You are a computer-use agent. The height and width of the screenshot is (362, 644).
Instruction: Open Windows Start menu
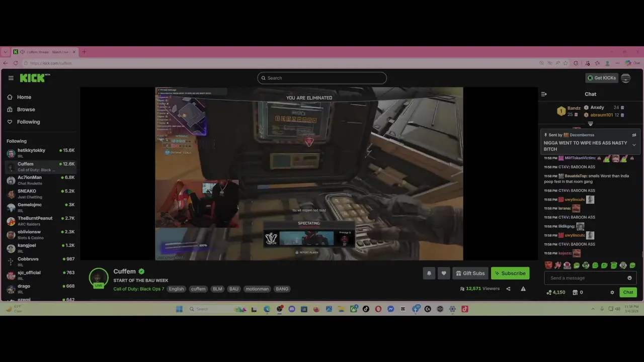(179, 309)
